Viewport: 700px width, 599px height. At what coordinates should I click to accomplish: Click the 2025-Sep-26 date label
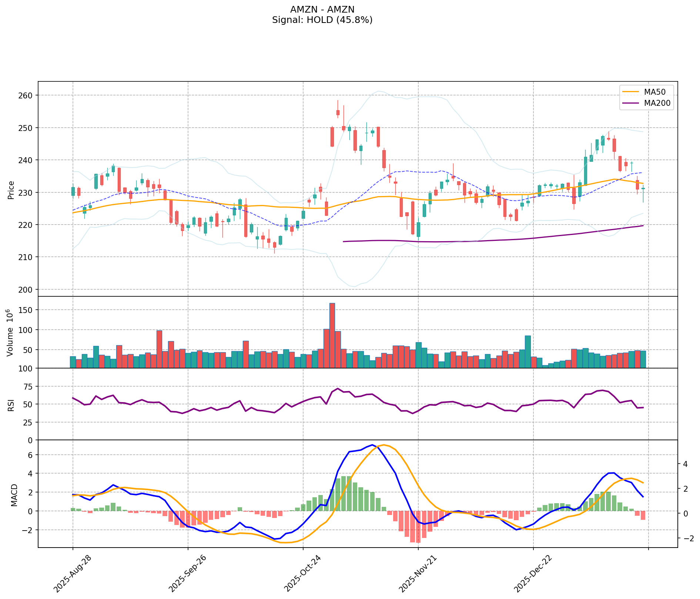(188, 573)
